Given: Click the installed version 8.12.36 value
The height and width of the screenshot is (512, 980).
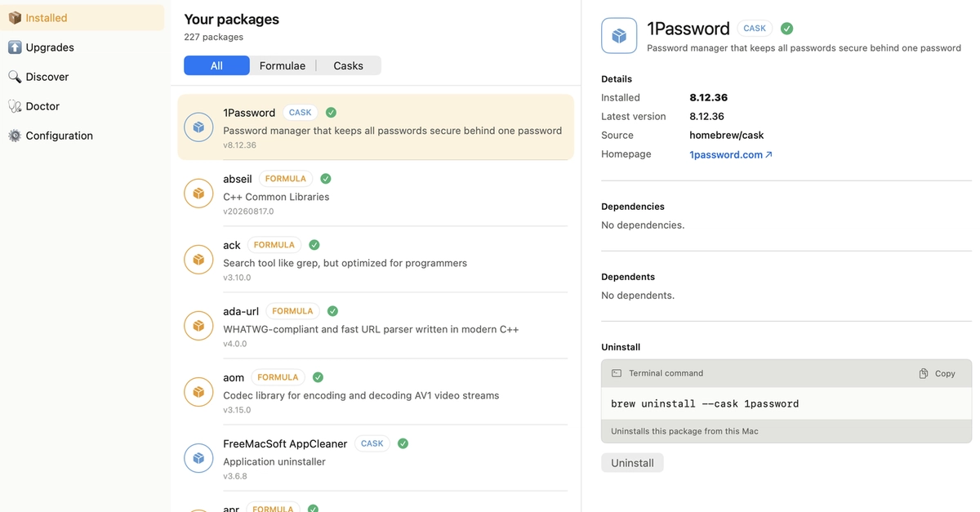Looking at the screenshot, I should (708, 98).
